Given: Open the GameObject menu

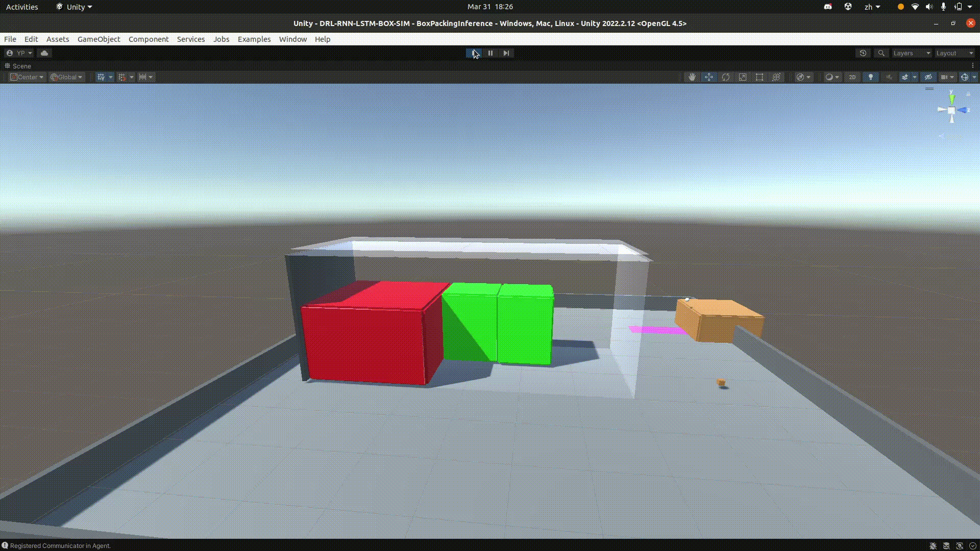Looking at the screenshot, I should pyautogui.click(x=99, y=39).
